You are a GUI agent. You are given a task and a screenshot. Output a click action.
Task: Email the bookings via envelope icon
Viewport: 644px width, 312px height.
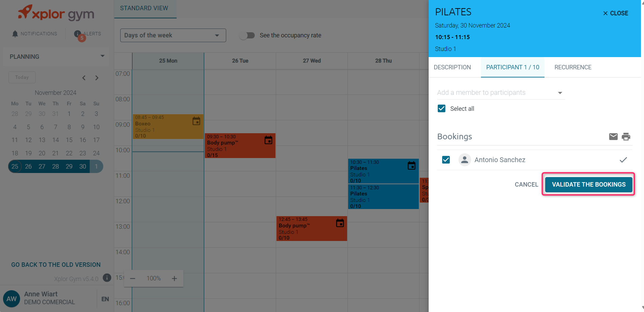[613, 137]
